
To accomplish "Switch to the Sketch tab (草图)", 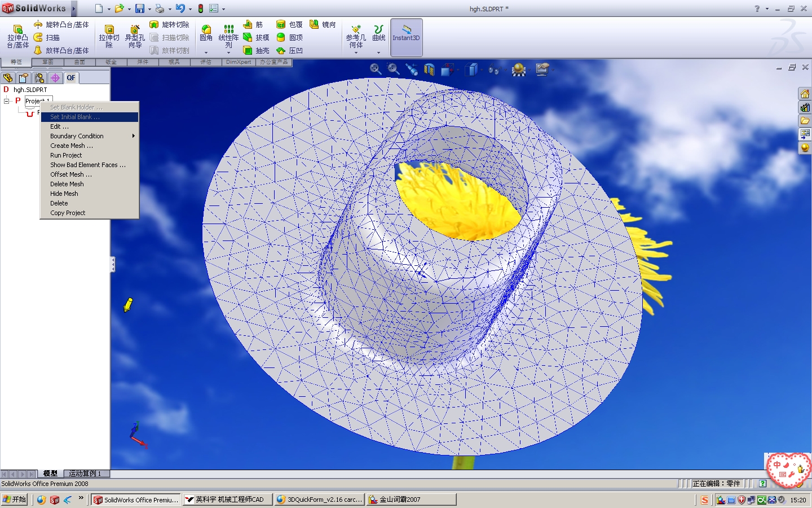I will tap(48, 62).
